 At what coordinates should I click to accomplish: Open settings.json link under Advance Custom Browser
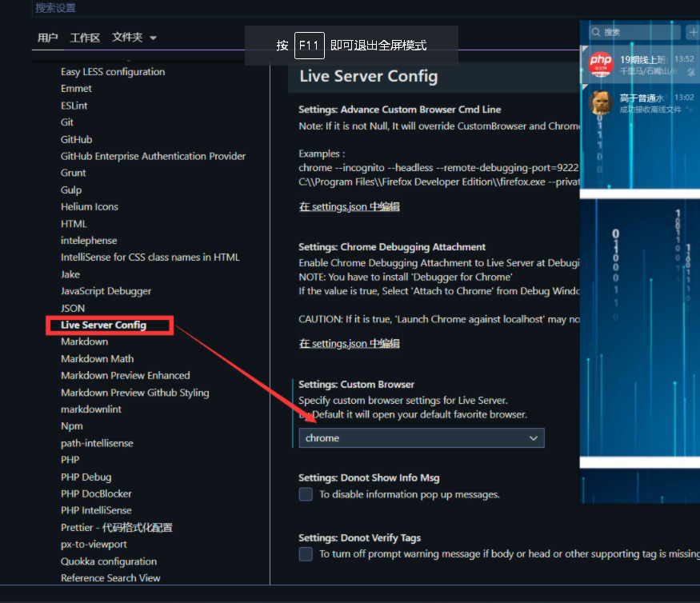pyautogui.click(x=350, y=206)
